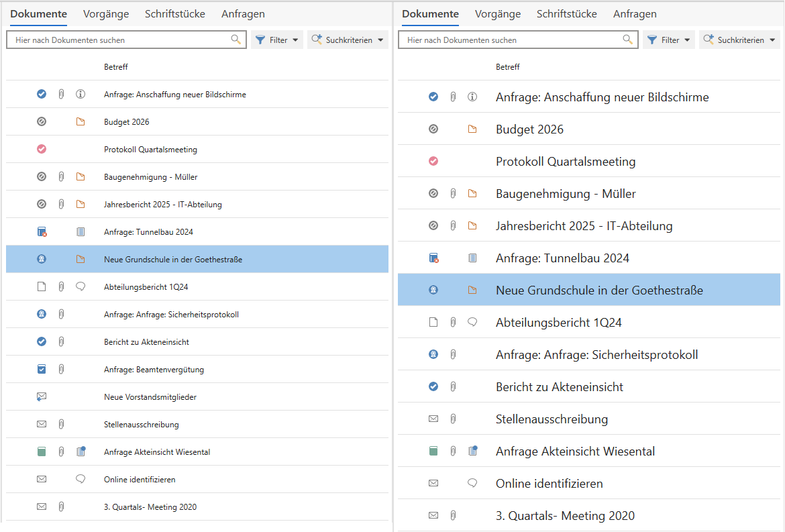Screen dimensions: 785x532
Task: Open the Anfragen tab in the right panel
Action: (635, 14)
